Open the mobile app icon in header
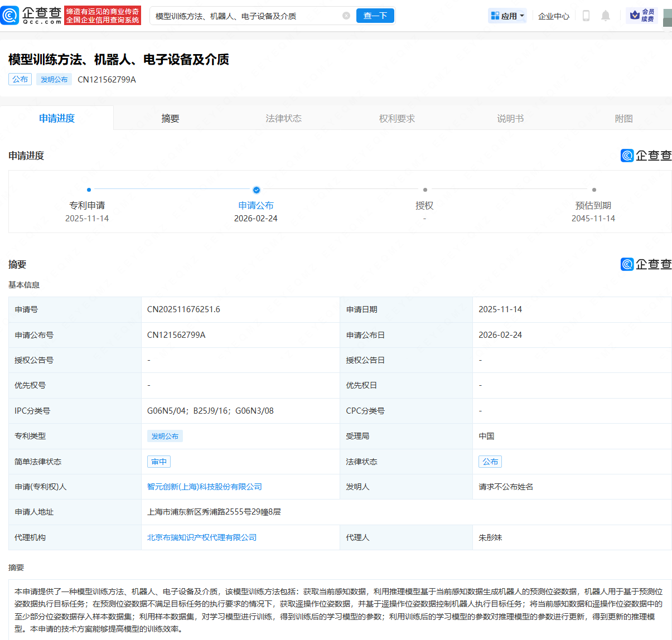The height and width of the screenshot is (640, 672). pos(586,16)
